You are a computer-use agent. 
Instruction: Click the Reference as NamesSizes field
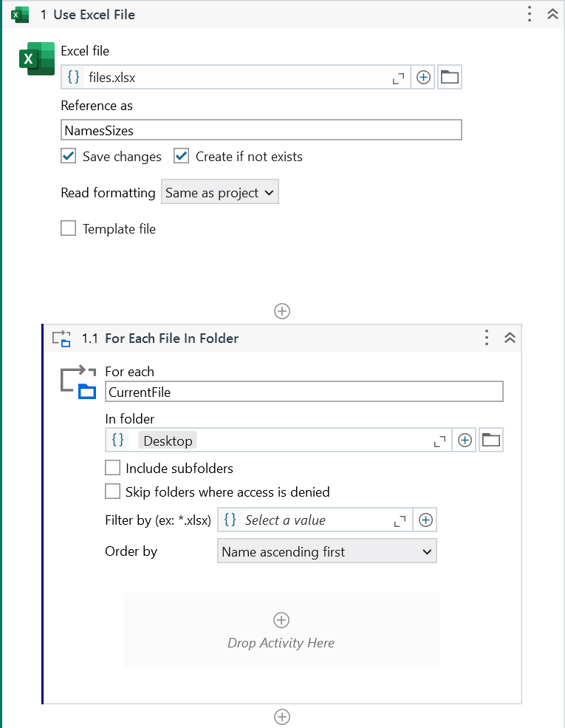(x=261, y=130)
